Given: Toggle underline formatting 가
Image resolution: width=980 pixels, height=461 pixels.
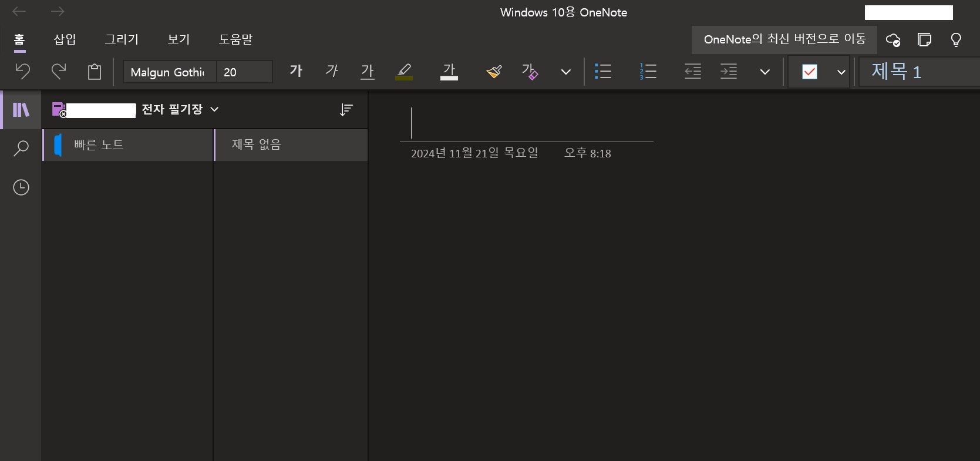Looking at the screenshot, I should (368, 72).
